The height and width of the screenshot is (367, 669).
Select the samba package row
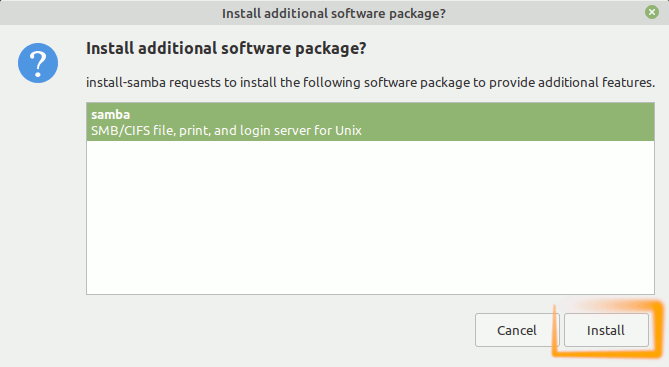click(370, 122)
